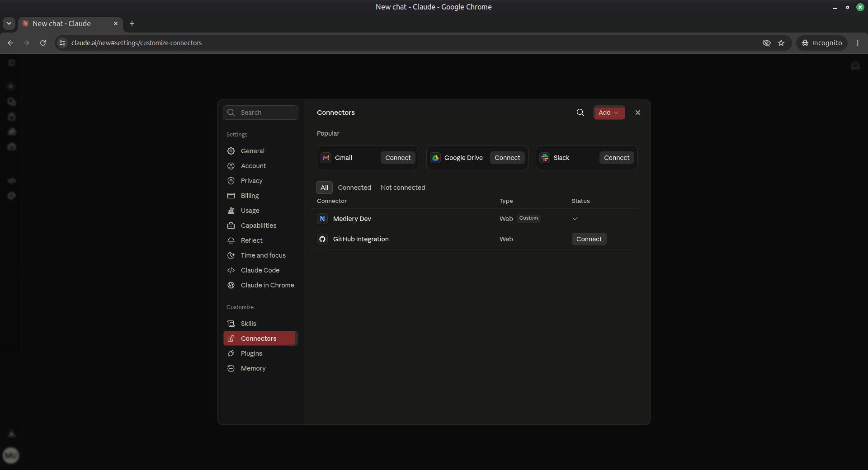
Task: Select Connectors in the sidebar
Action: point(260,338)
